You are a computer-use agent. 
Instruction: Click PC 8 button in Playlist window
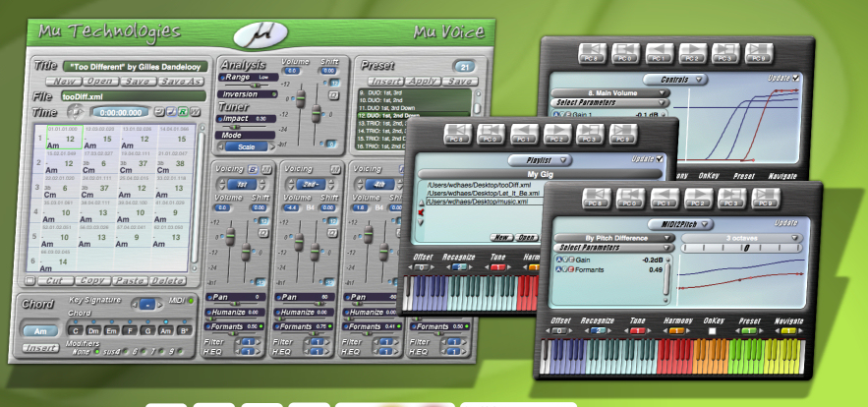(x=458, y=135)
